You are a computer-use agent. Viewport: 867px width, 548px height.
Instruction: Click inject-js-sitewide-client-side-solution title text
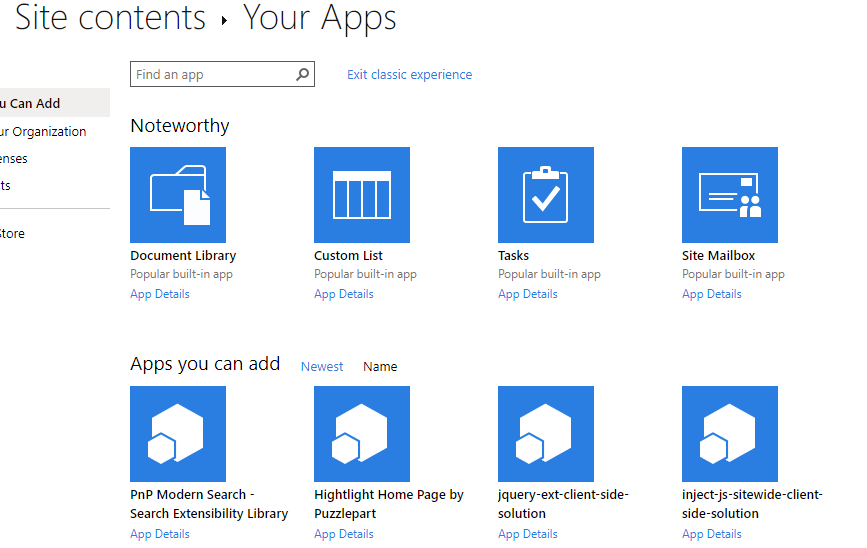click(x=752, y=504)
